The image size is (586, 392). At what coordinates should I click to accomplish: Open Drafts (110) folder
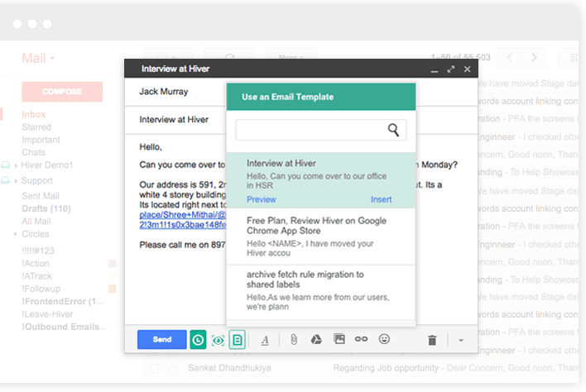point(46,208)
